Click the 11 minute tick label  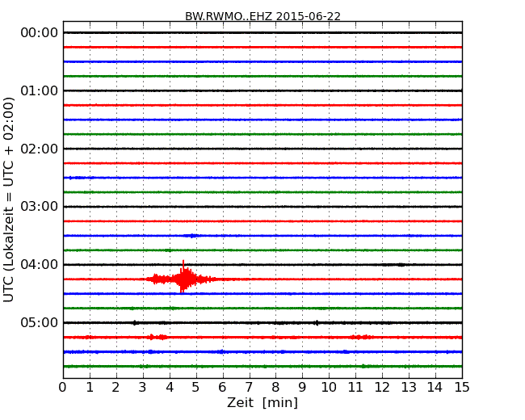coord(355,388)
